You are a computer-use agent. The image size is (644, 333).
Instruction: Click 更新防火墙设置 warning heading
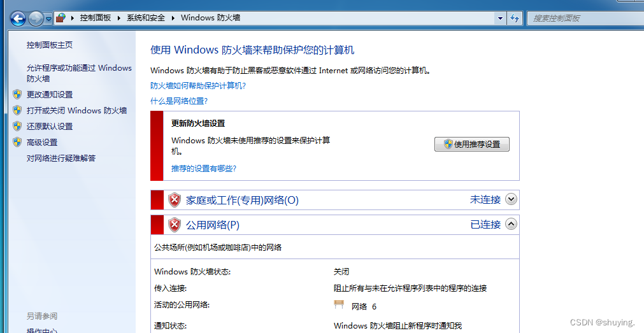point(198,123)
